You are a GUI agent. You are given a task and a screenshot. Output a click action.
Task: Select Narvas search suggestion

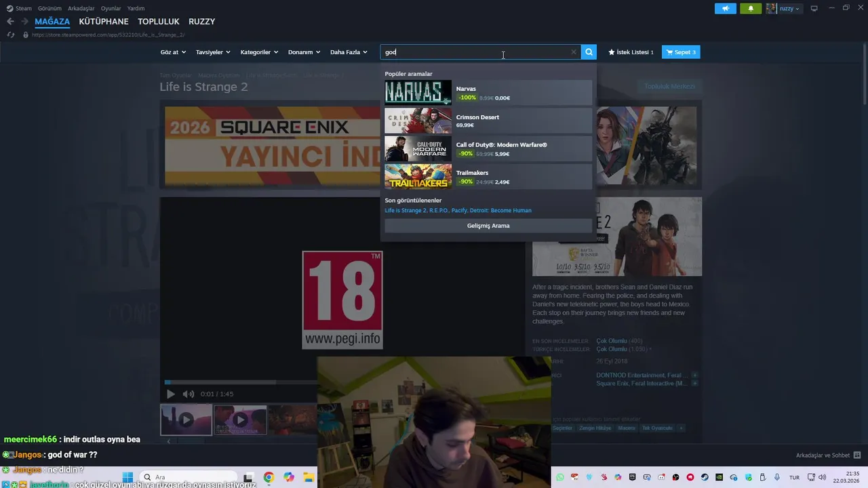pos(488,93)
